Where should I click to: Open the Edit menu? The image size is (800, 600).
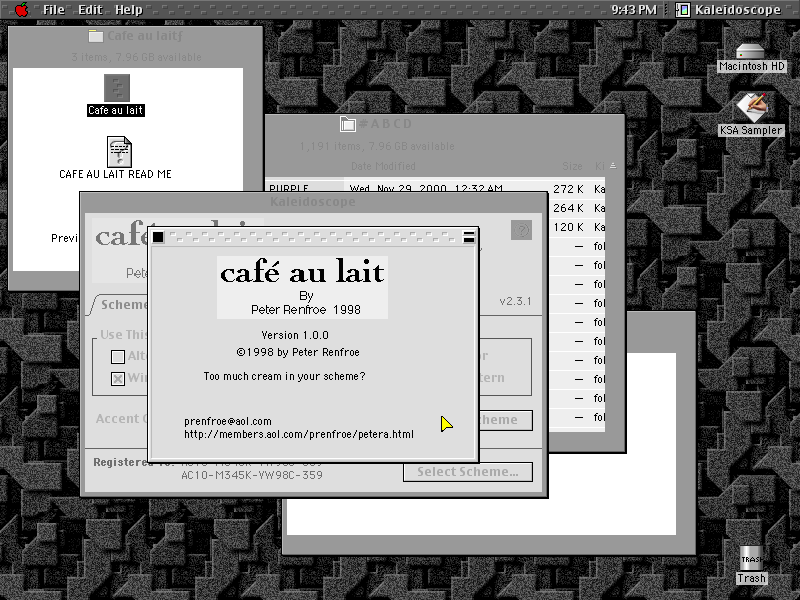tap(90, 10)
